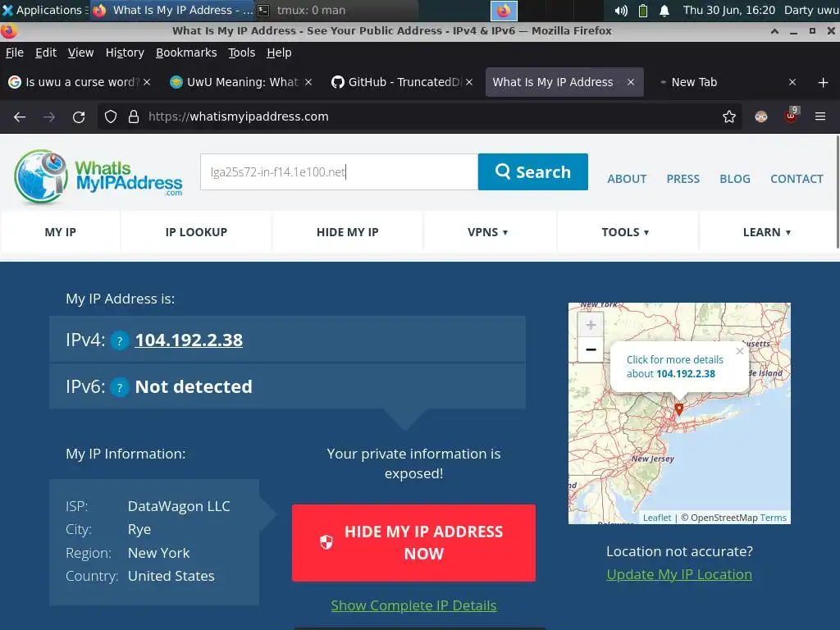Close the map popup bubble
840x630 pixels.
coord(740,351)
